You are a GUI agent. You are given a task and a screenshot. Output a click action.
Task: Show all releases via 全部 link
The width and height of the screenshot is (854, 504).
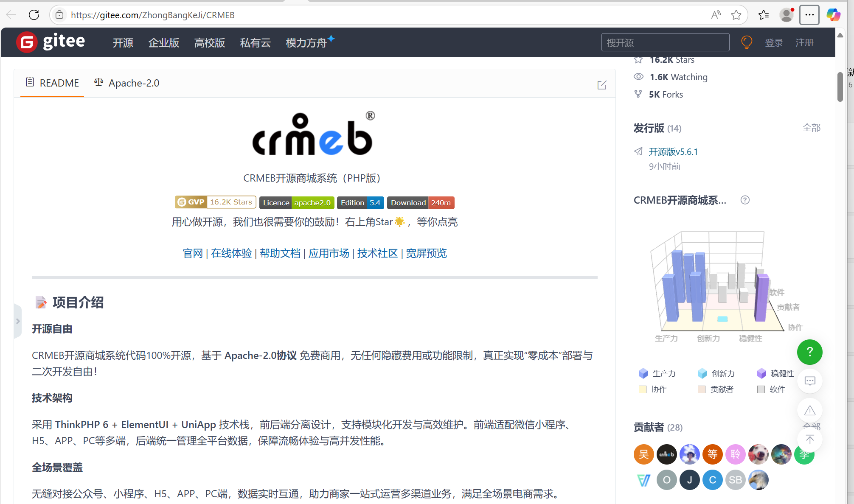click(811, 128)
